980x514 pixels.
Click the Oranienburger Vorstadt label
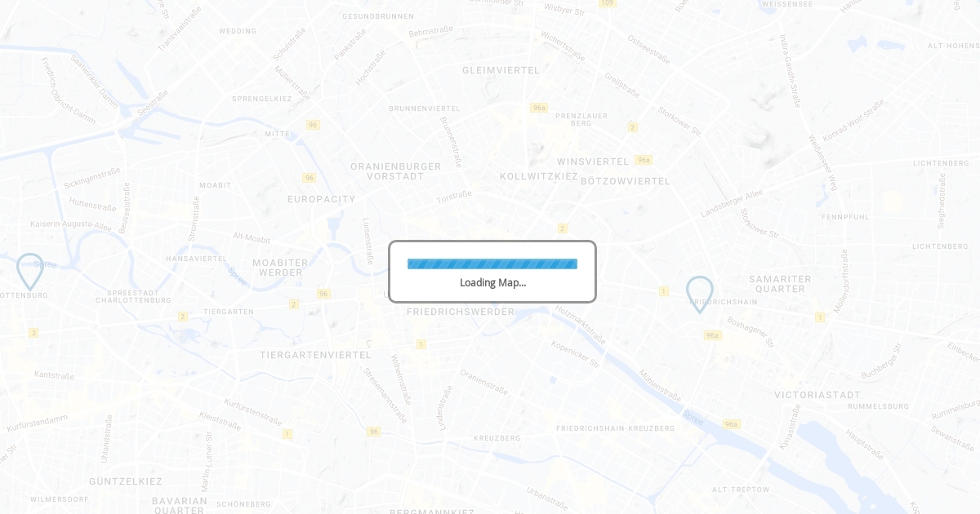pyautogui.click(x=396, y=171)
